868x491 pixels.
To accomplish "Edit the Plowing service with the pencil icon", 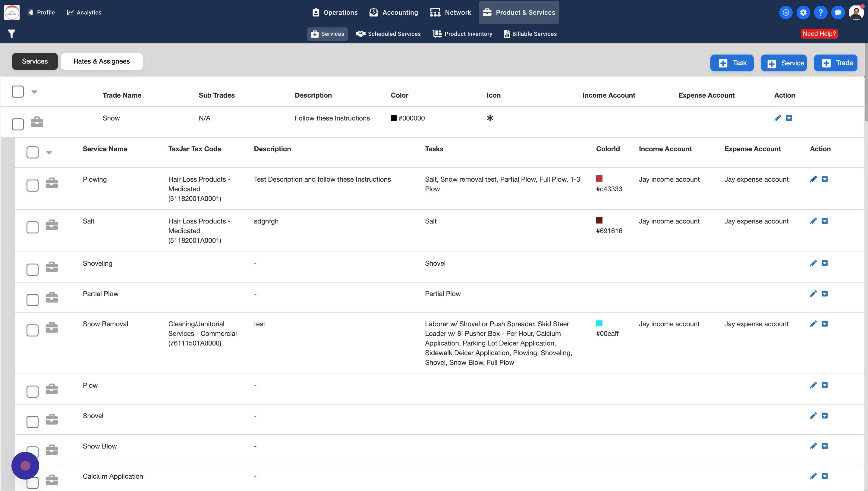I will pyautogui.click(x=813, y=180).
